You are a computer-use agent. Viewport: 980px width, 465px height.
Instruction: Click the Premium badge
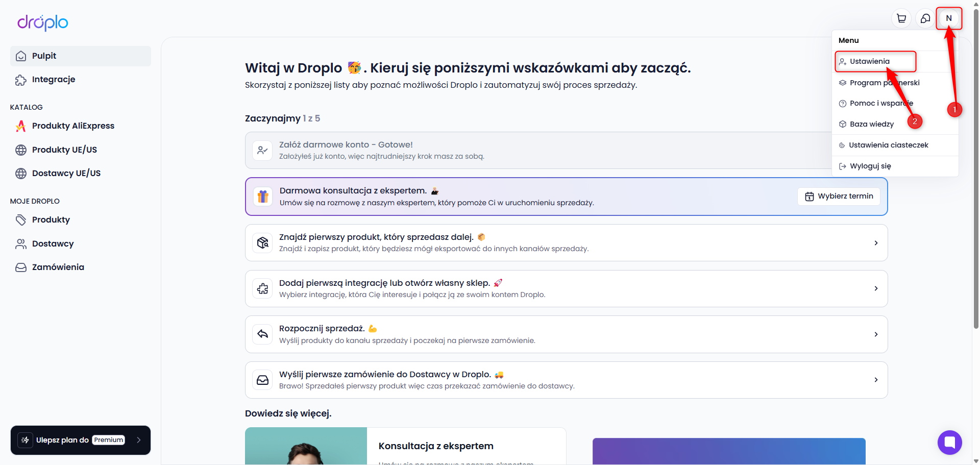click(x=108, y=440)
